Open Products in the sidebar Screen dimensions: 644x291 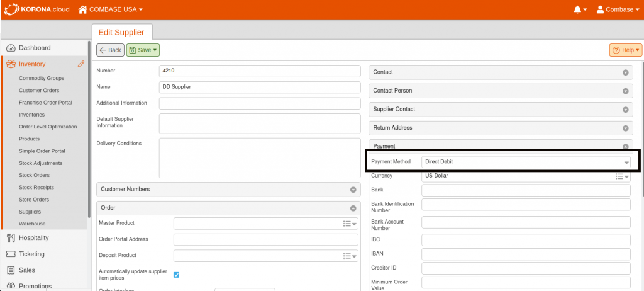coord(29,139)
